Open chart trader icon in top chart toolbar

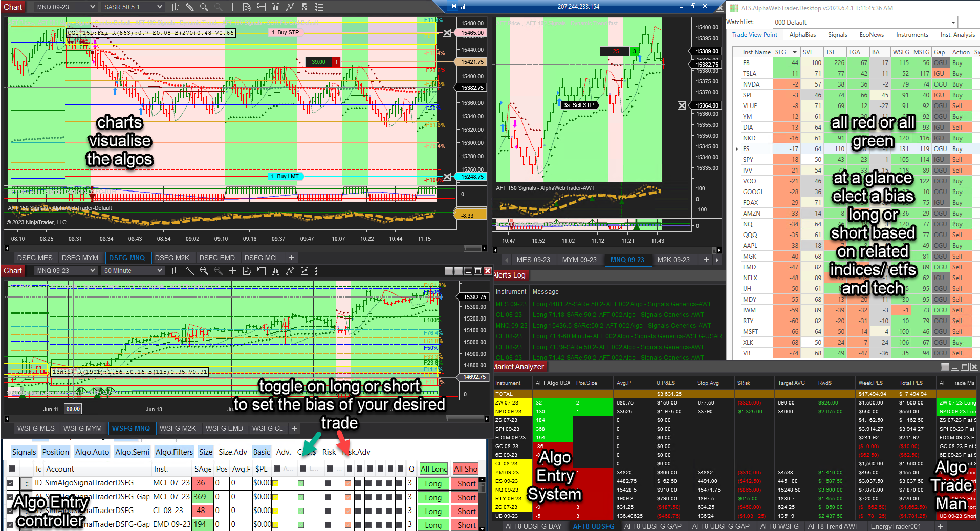261,7
